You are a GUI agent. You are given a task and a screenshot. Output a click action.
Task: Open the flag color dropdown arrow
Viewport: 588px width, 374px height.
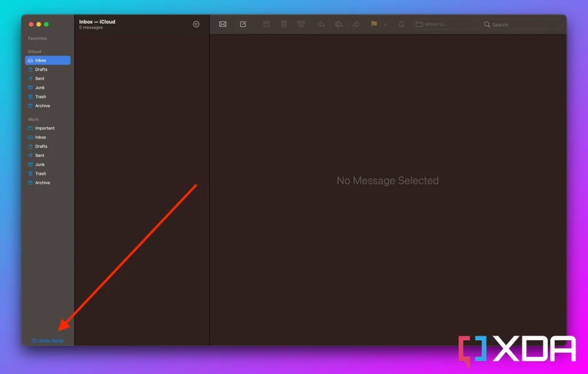click(x=385, y=24)
